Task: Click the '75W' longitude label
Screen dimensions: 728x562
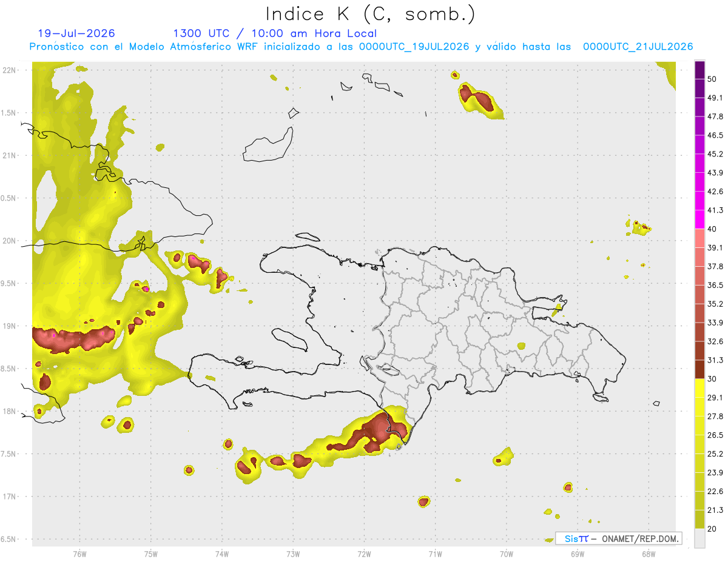Action: tap(150, 554)
